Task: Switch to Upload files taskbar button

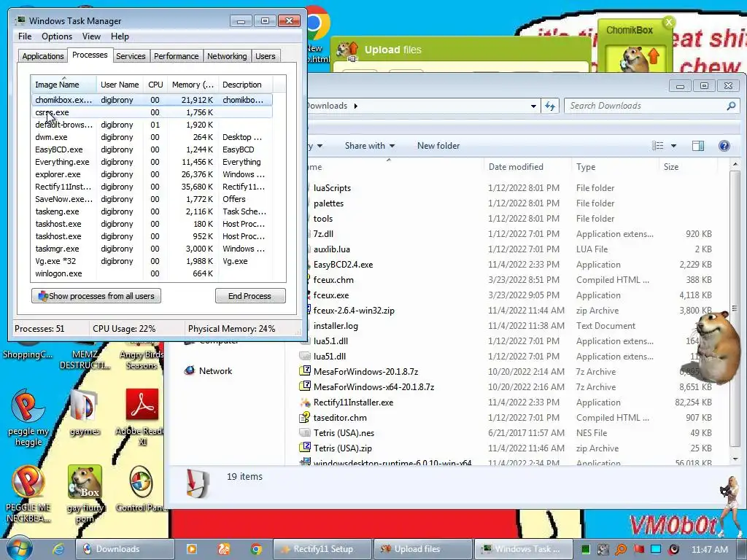Action: (422, 549)
